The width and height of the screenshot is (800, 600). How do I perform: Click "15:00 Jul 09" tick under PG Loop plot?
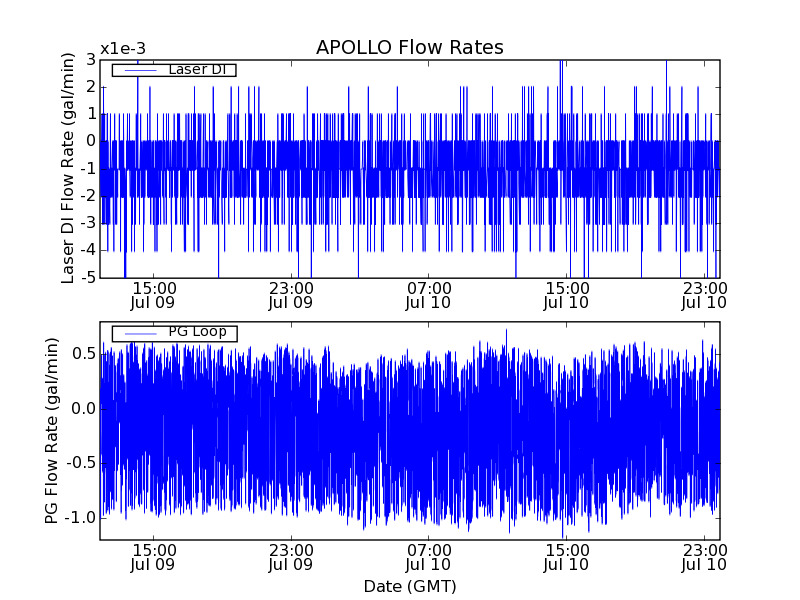(x=154, y=557)
